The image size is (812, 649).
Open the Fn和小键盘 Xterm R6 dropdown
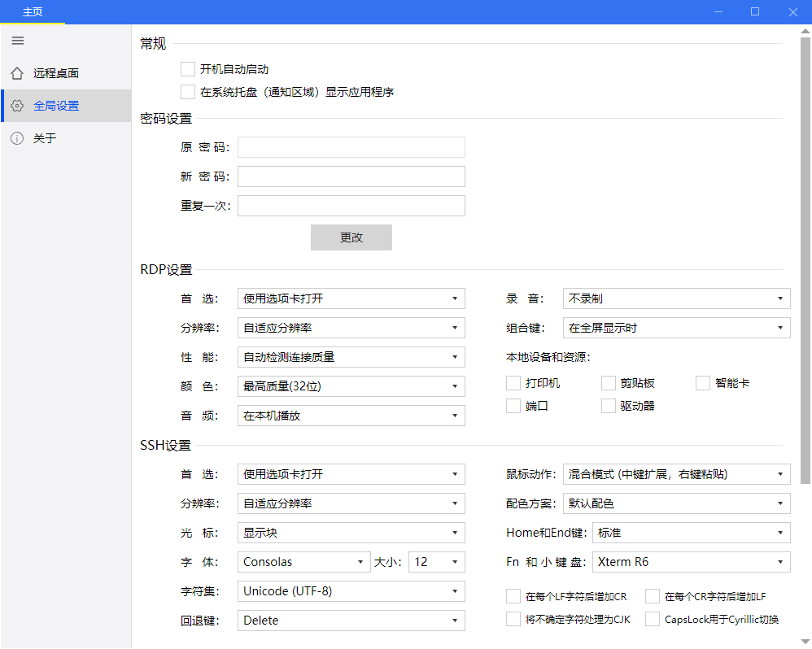pos(692,562)
